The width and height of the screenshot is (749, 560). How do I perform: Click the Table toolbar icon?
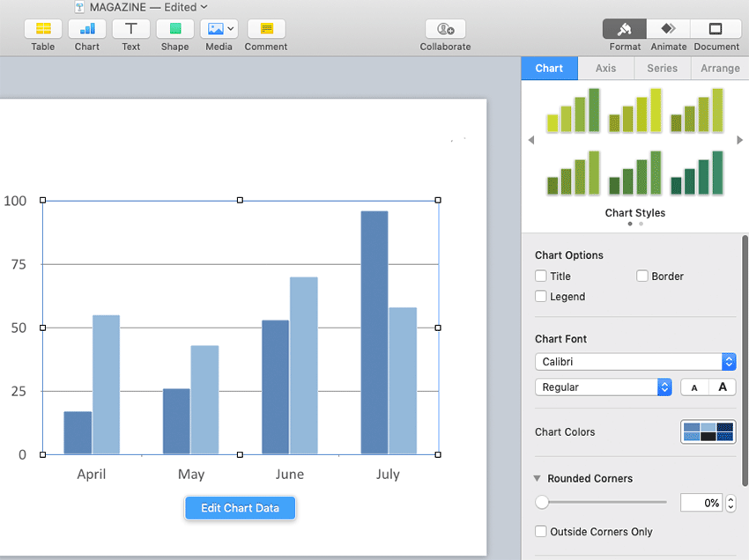point(42,29)
